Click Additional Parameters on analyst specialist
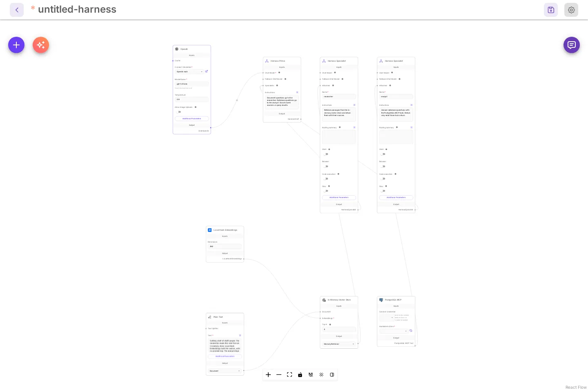This screenshot has width=588, height=392. (396, 198)
